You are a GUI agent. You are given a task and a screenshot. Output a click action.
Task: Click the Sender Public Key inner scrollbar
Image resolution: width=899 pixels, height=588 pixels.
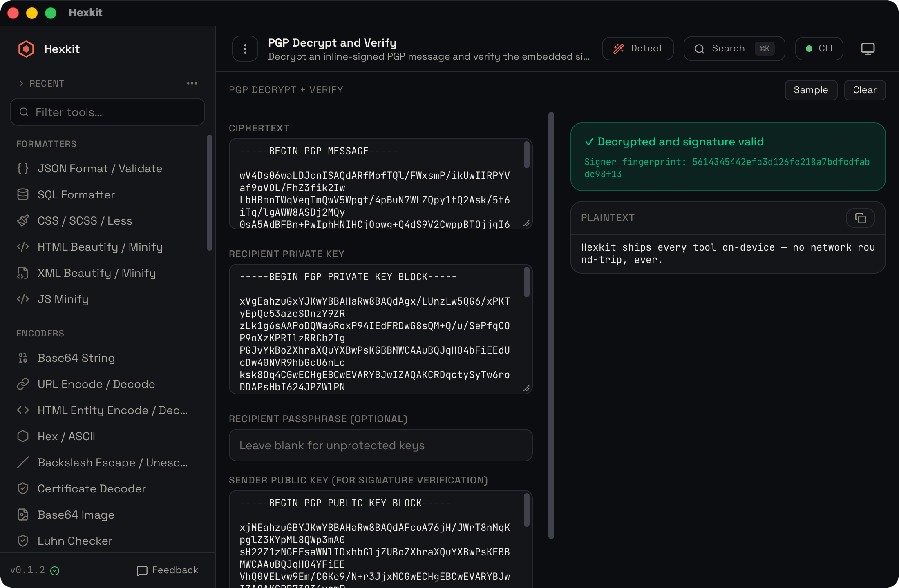pyautogui.click(x=526, y=510)
